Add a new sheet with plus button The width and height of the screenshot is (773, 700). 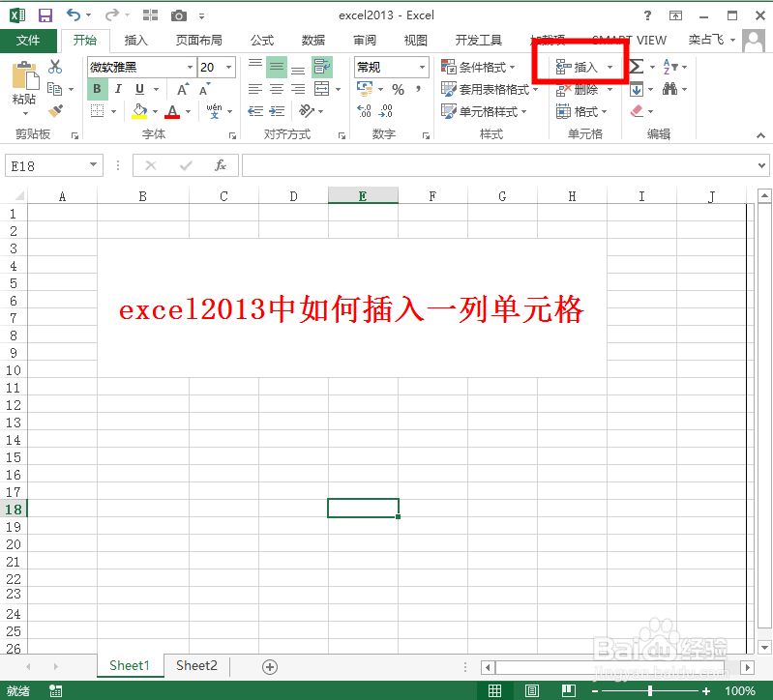pos(270,667)
